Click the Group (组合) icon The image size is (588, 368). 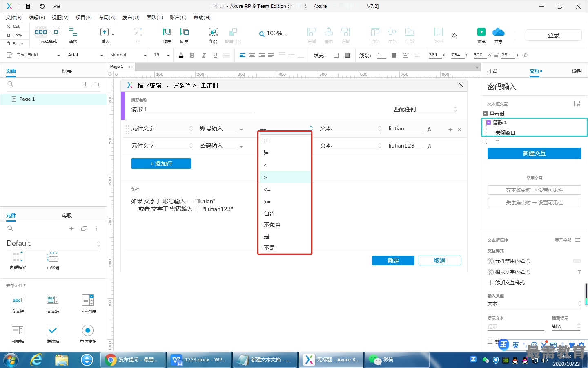214,32
